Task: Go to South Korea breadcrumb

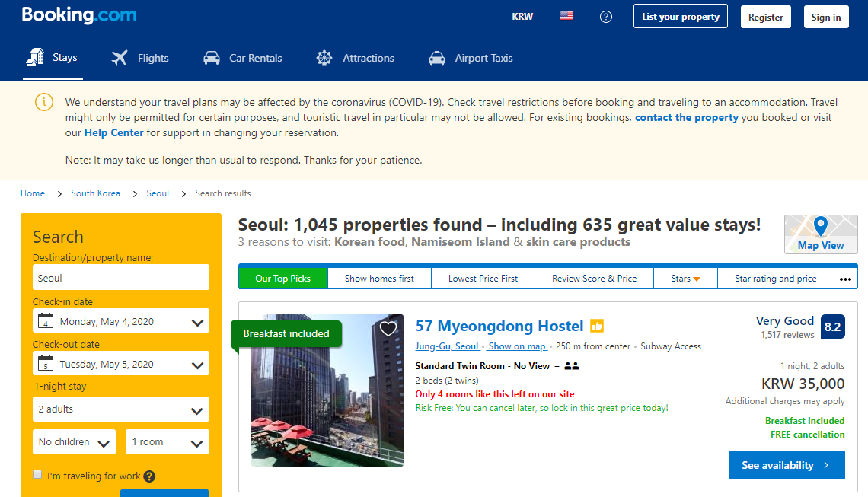Action: coord(95,193)
